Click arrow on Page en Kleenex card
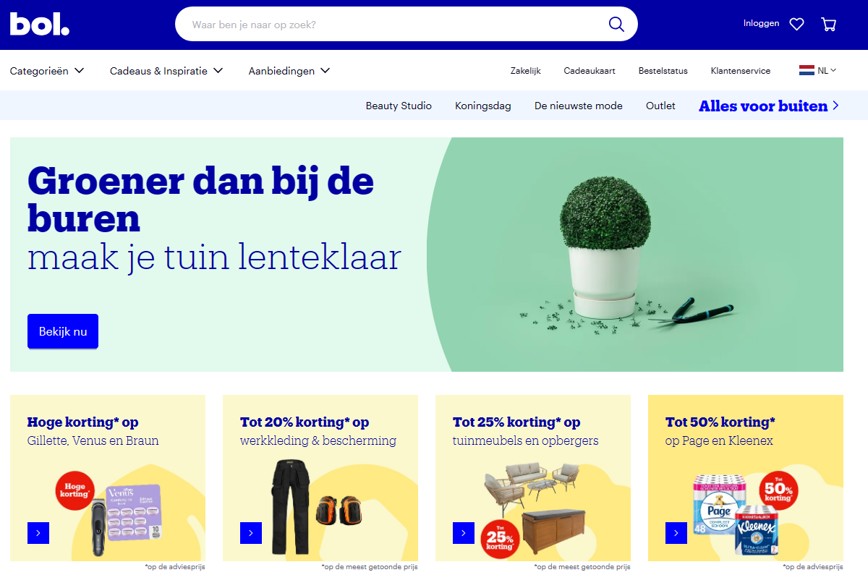This screenshot has width=868, height=588. tap(676, 533)
